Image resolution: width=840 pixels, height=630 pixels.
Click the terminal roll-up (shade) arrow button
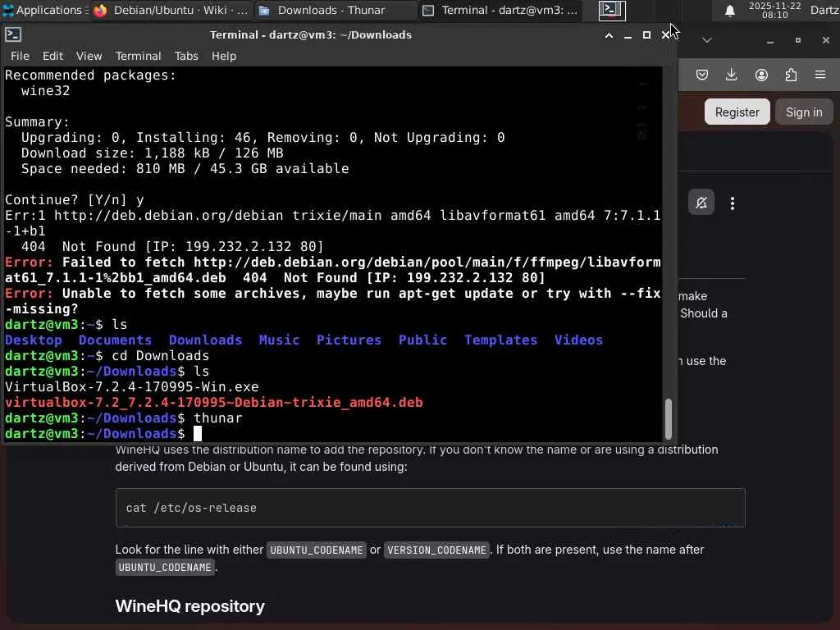point(609,35)
